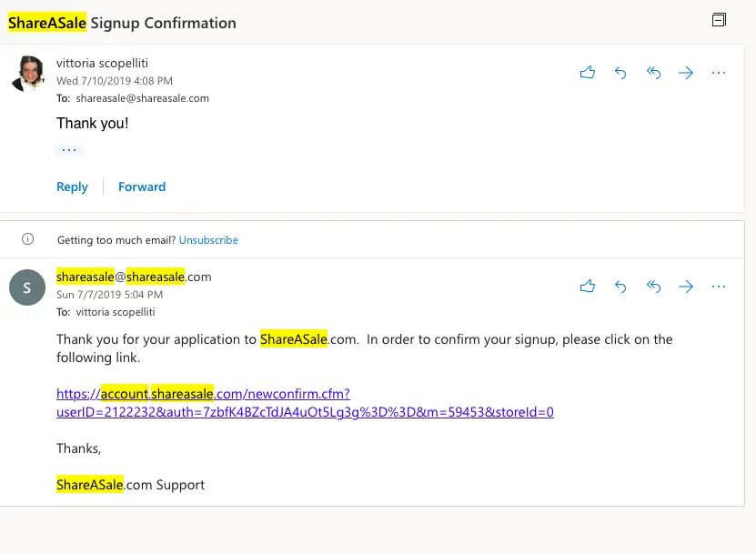Reply all on vittoria scopelliti's message
Screen dimensions: 756x554
pos(653,73)
